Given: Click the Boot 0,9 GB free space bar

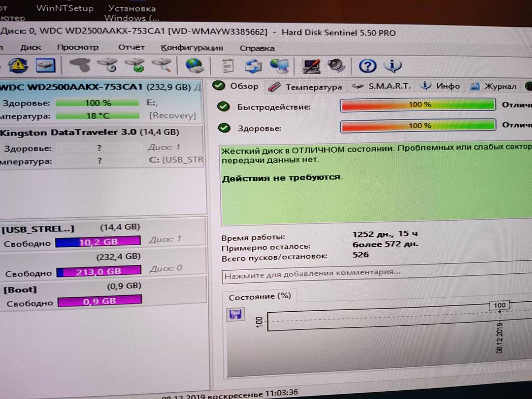Looking at the screenshot, I should (x=100, y=301).
